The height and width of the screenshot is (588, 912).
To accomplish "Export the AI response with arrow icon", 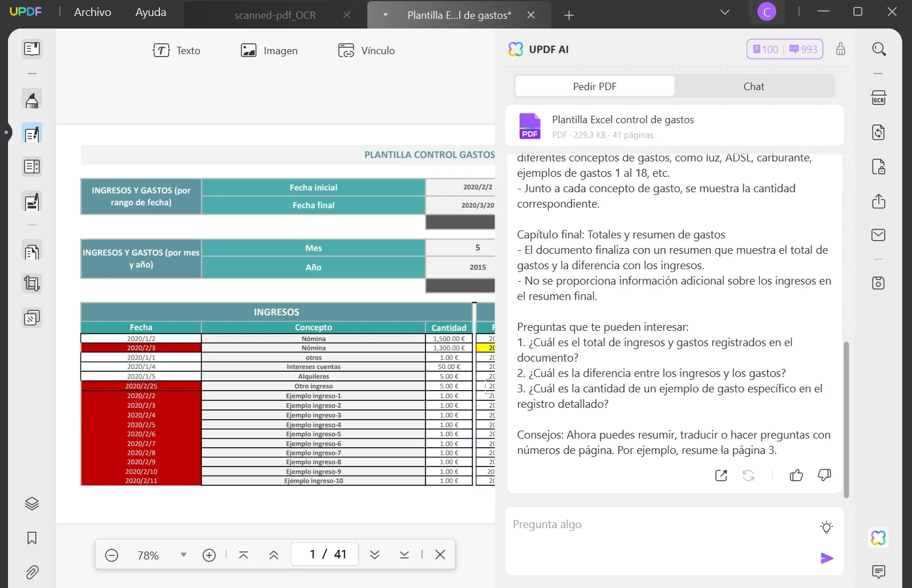I will click(x=721, y=475).
